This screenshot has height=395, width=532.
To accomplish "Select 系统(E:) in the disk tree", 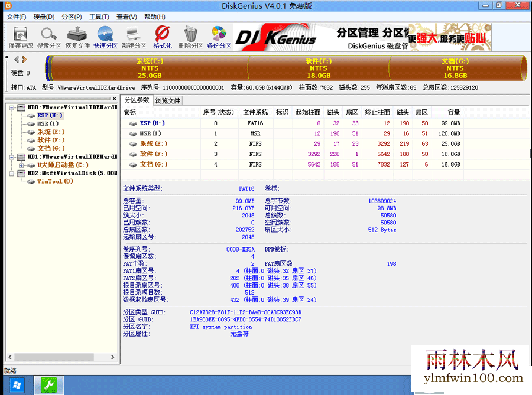I will 51,132.
